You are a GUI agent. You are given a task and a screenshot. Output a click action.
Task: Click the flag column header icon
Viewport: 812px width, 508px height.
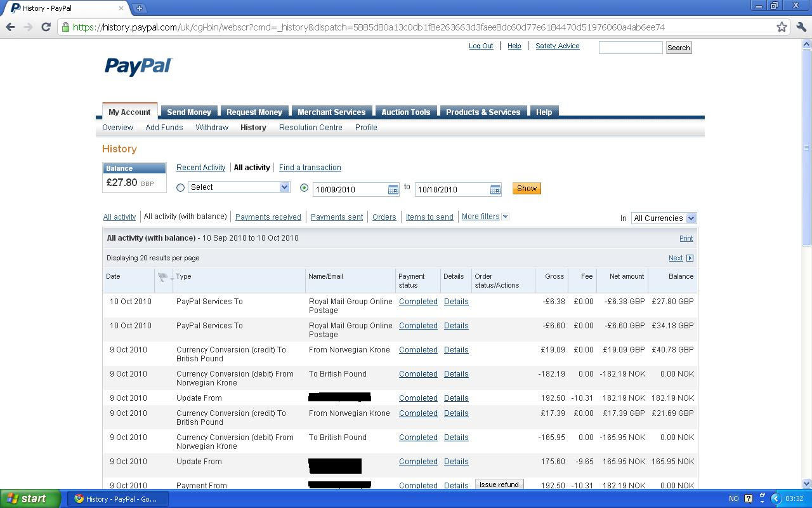[x=164, y=277]
